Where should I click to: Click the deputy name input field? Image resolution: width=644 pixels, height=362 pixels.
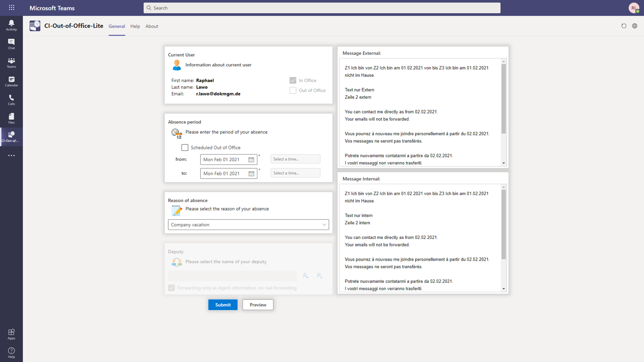click(x=233, y=276)
